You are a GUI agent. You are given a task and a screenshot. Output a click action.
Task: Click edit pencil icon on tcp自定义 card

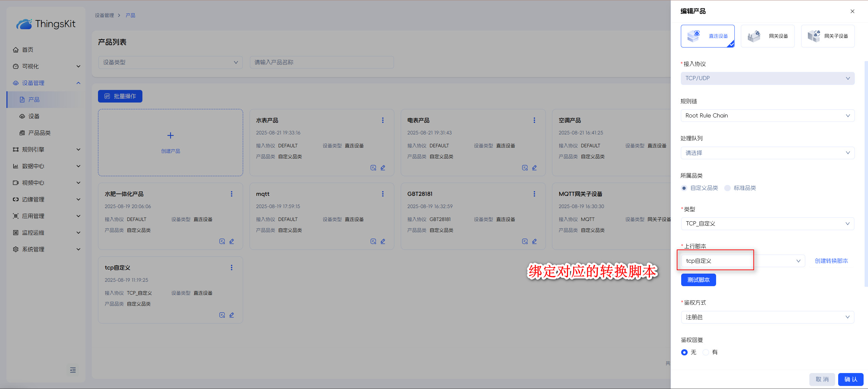[x=232, y=315]
